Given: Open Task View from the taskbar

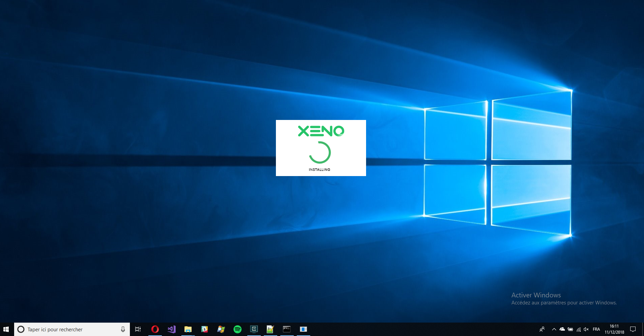Looking at the screenshot, I should [138, 329].
